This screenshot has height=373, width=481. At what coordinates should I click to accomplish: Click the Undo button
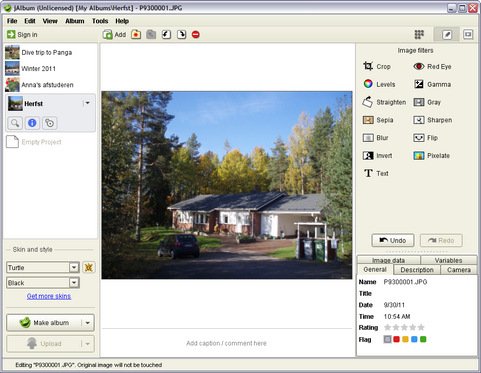(393, 240)
